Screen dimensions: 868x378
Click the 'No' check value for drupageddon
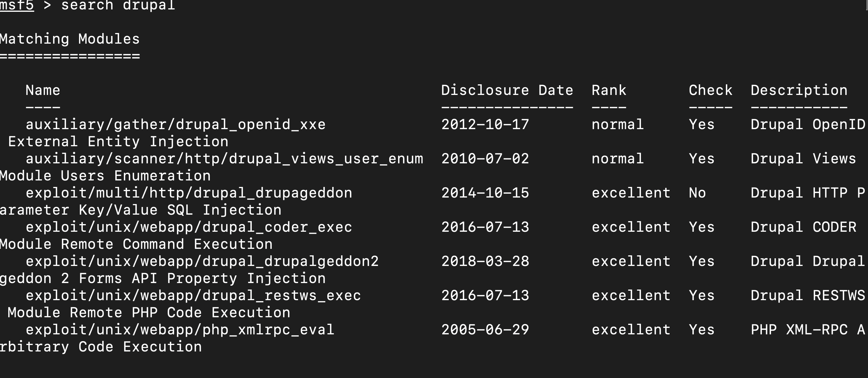click(697, 193)
